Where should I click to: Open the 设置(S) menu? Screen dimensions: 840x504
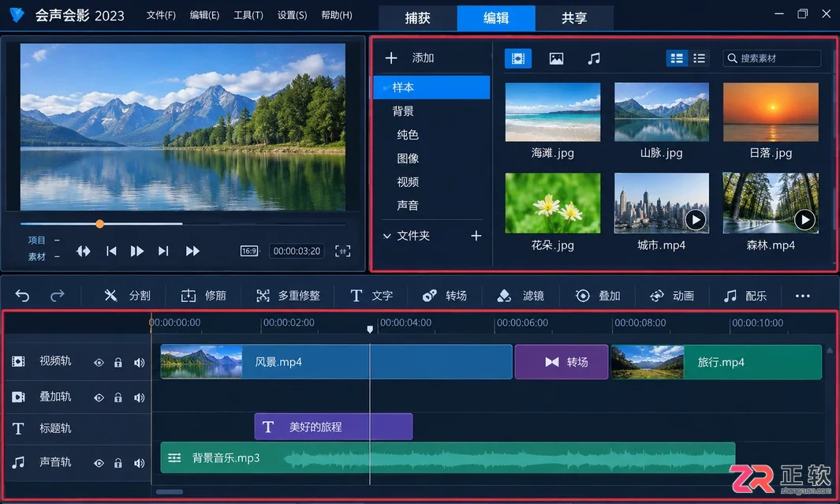(292, 15)
